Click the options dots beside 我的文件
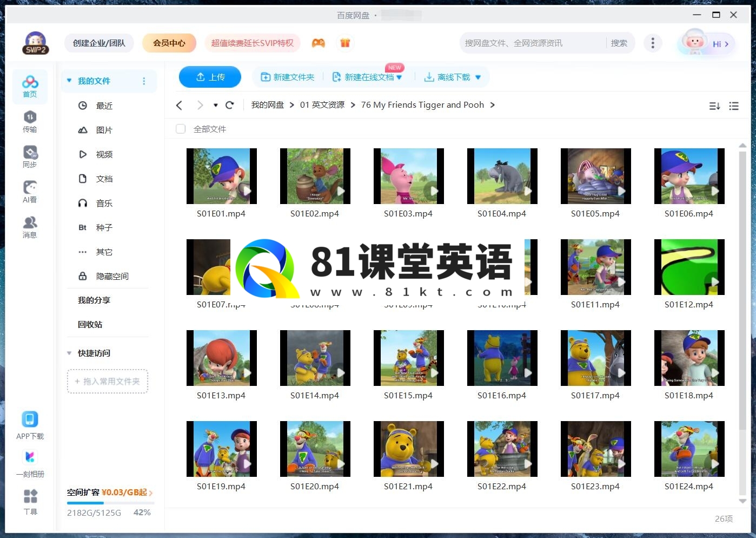This screenshot has width=756, height=538. pos(144,81)
